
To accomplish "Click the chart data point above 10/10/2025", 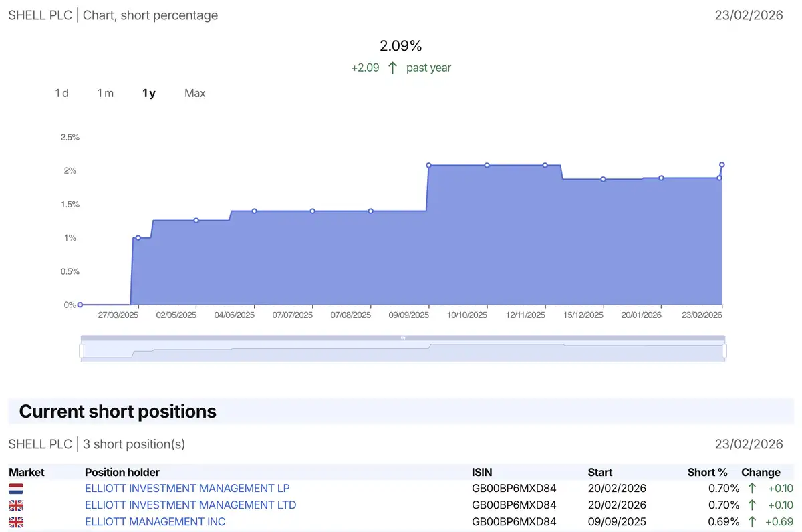I will (487, 165).
